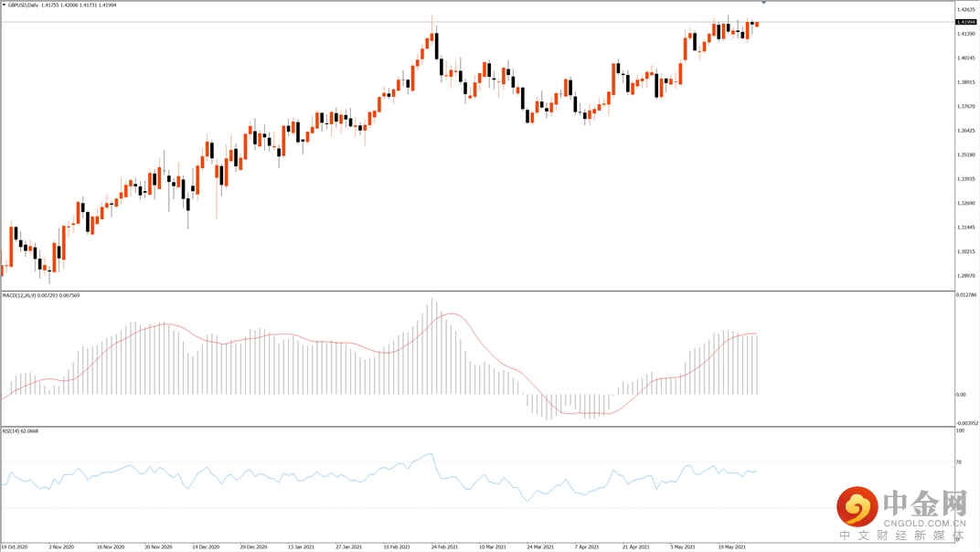The image size is (980, 552).
Task: Click the MACD 0.00 zero level label
Action: click(961, 395)
